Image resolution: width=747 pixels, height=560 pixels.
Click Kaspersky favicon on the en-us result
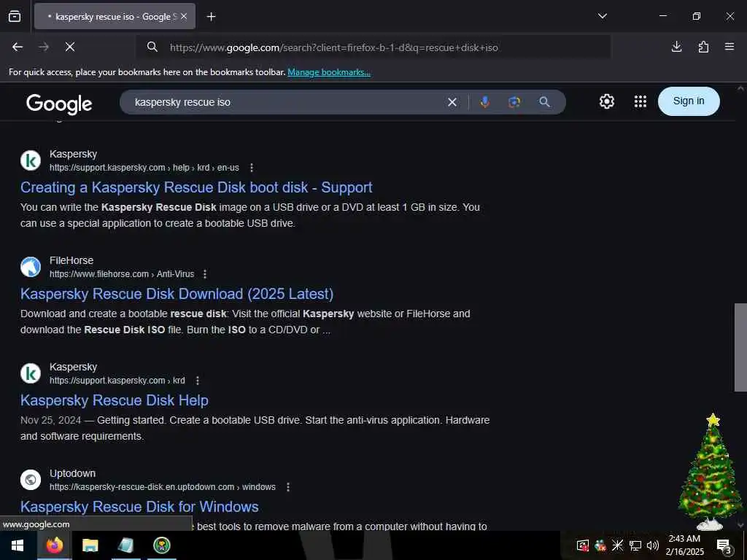click(x=31, y=160)
